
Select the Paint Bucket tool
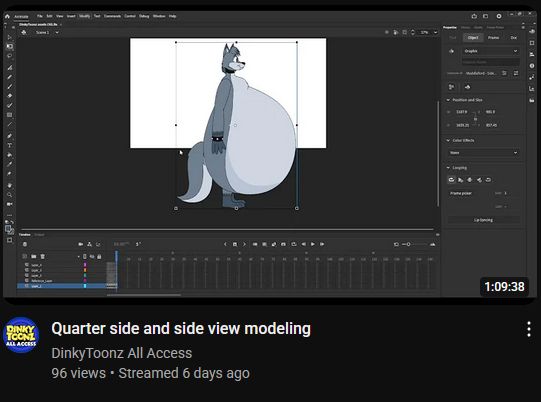click(9, 155)
